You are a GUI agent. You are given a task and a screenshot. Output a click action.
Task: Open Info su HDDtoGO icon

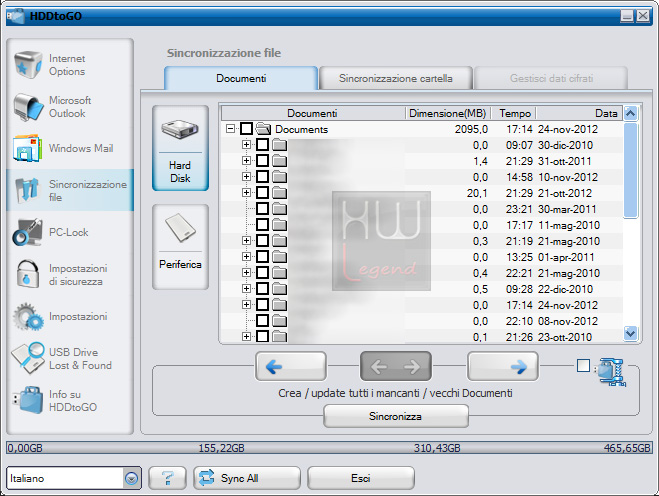click(x=28, y=400)
